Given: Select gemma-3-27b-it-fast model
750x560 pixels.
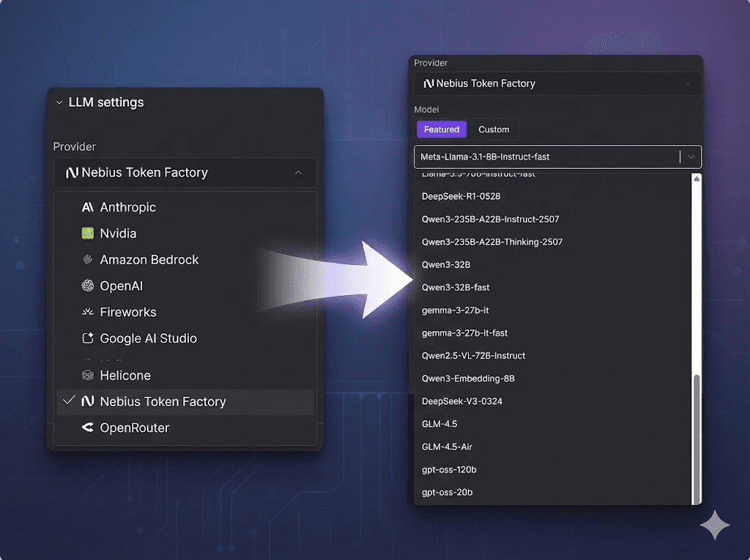Looking at the screenshot, I should [x=553, y=333].
